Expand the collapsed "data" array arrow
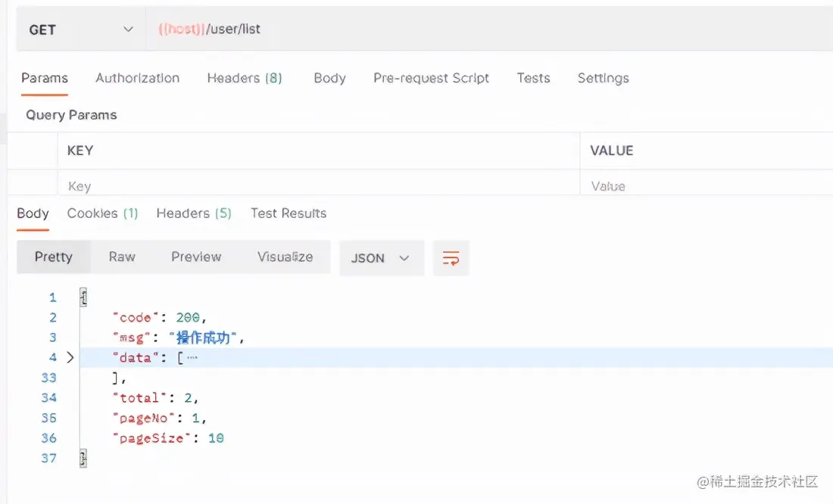The height and width of the screenshot is (504, 833). 70,357
